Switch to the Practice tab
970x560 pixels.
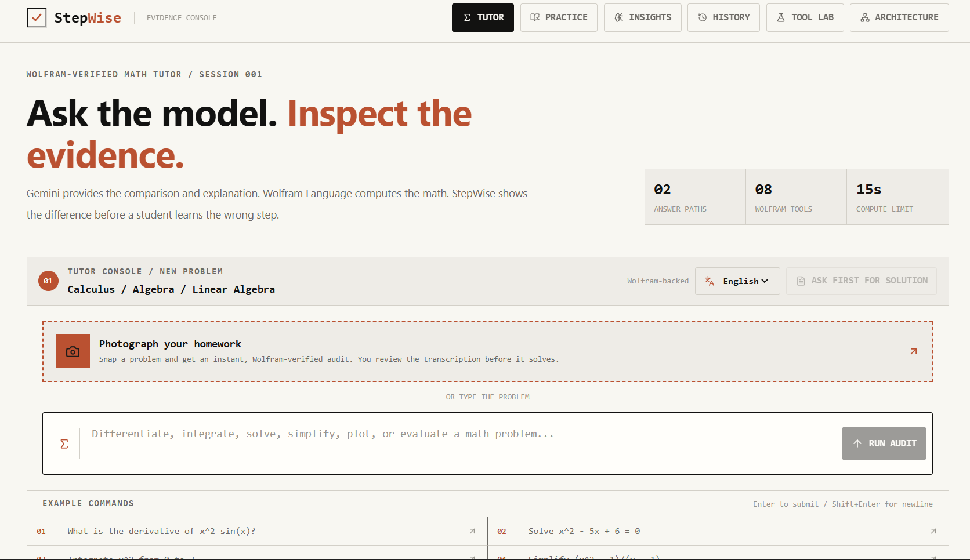click(x=559, y=17)
